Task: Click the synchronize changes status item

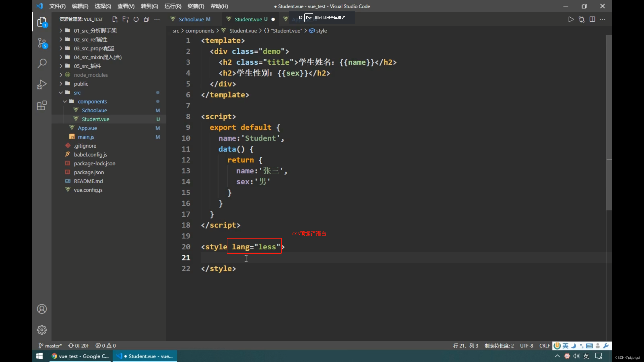Action: pyautogui.click(x=78, y=346)
